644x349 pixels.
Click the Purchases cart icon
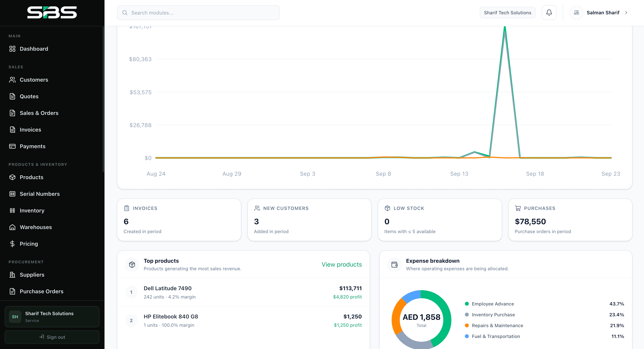[x=518, y=208]
